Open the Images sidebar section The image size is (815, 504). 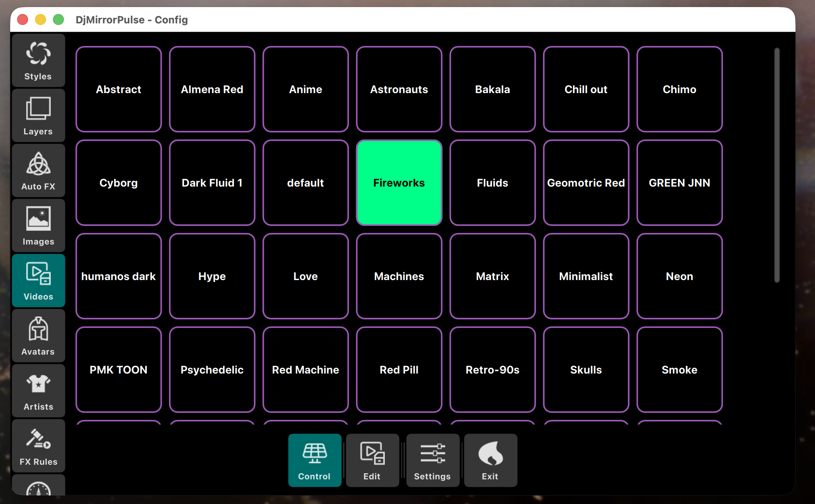(x=38, y=226)
